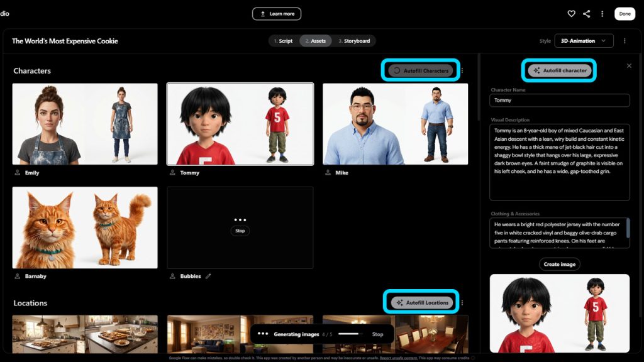Viewport: 644px width, 362px height.
Task: Click Stop in the Generating images bar
Action: tap(377, 334)
